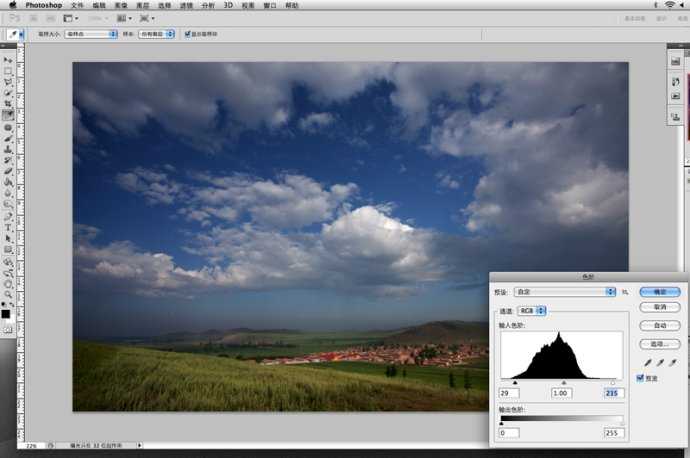Click the 取消 (Cancel) button
Viewport: 690px width, 458px height.
(659, 309)
